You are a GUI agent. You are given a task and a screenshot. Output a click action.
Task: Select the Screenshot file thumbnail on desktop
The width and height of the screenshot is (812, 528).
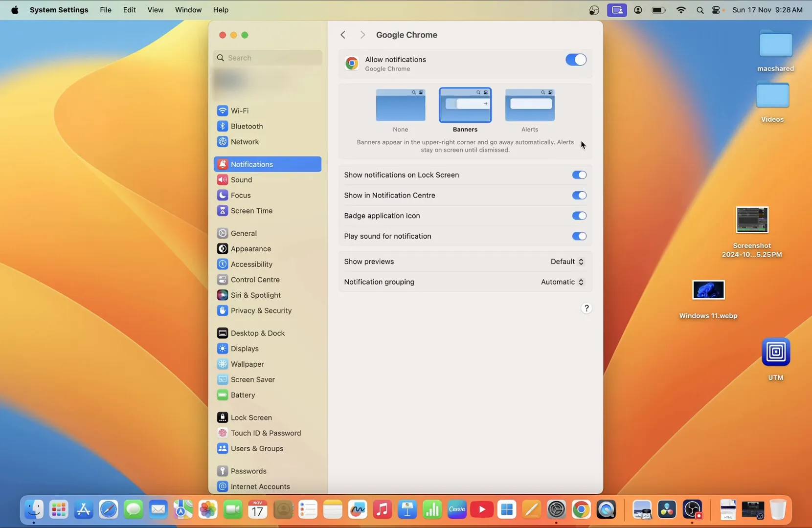point(752,220)
